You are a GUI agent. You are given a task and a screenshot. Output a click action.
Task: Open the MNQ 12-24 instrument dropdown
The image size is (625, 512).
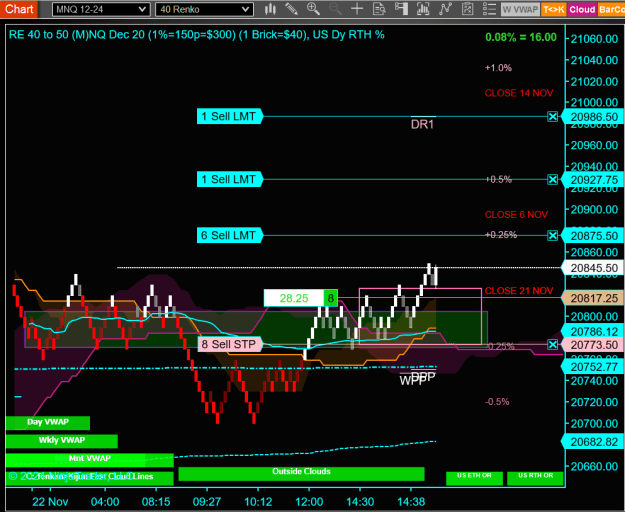point(101,9)
